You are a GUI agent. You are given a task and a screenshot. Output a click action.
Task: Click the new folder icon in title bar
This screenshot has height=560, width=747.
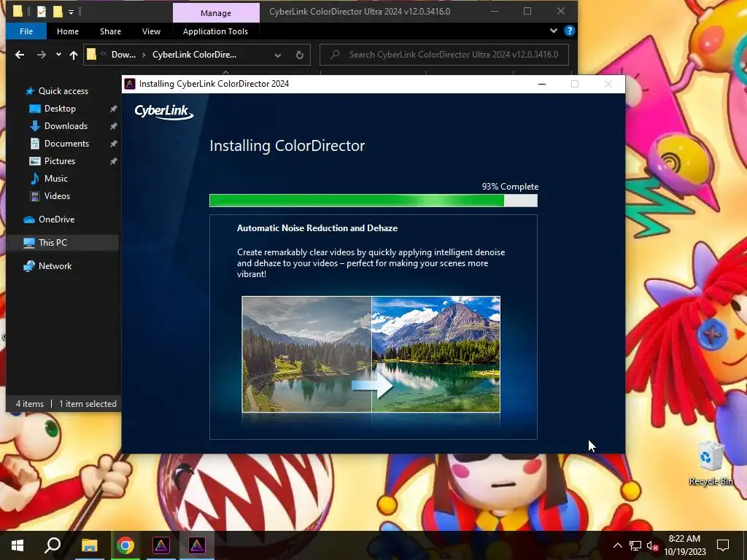(x=57, y=11)
